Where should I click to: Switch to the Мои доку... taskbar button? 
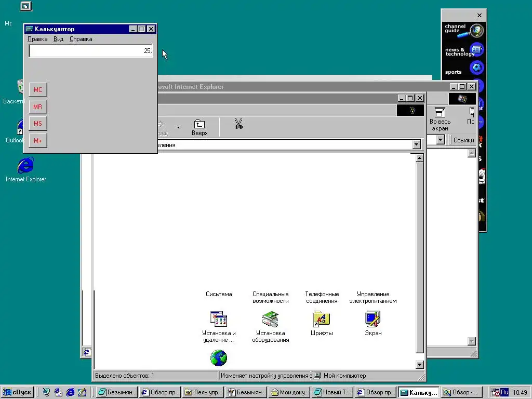[290, 392]
